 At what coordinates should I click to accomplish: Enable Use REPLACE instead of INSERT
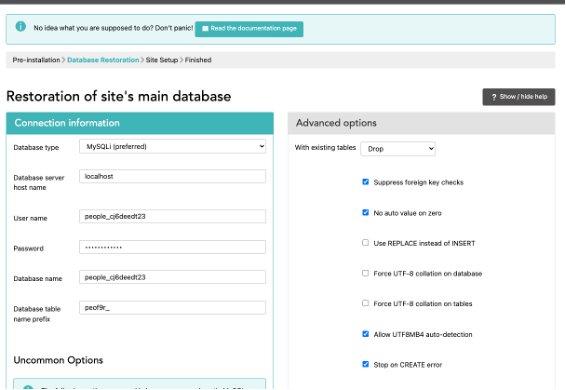point(366,243)
